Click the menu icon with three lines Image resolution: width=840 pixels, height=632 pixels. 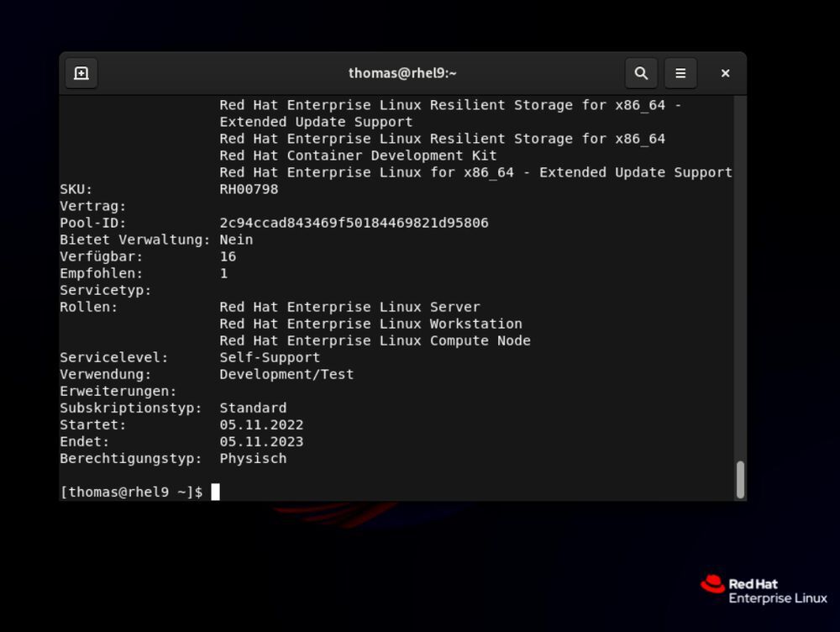680,73
